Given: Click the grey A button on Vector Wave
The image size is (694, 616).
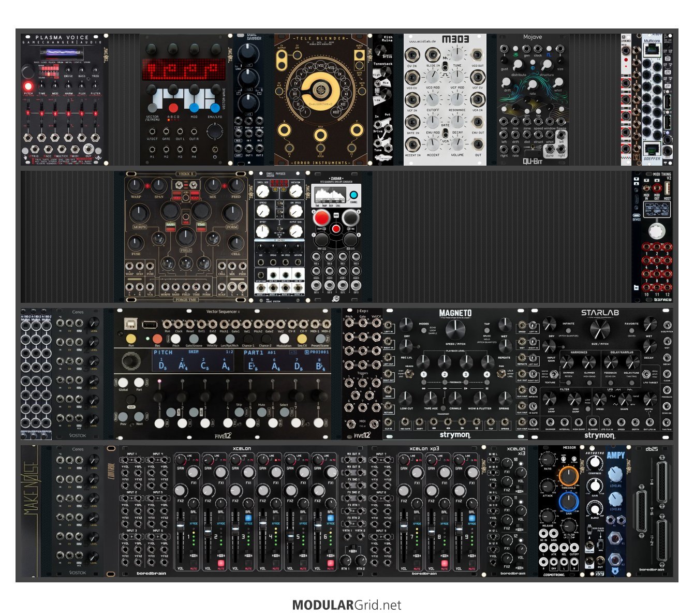Looking at the screenshot, I should pos(152,108).
